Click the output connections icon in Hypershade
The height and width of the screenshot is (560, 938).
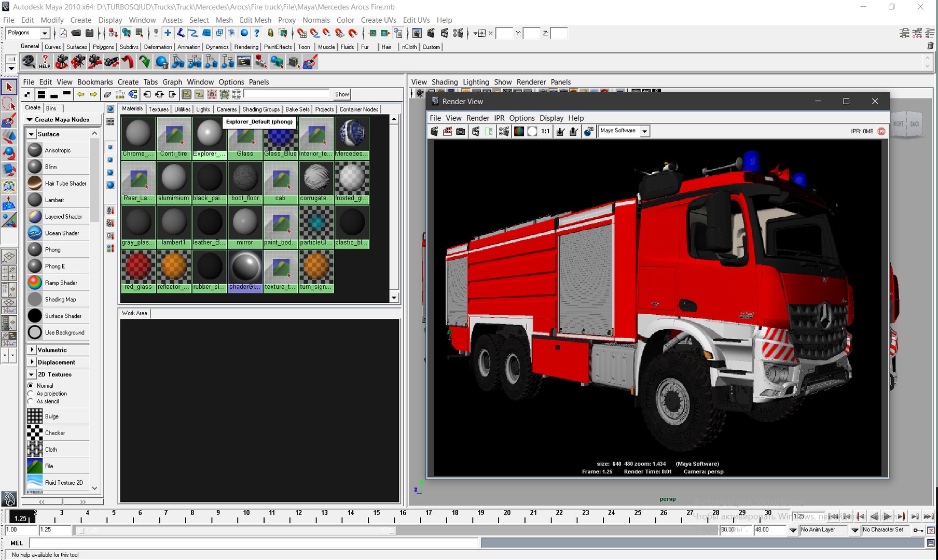172,94
